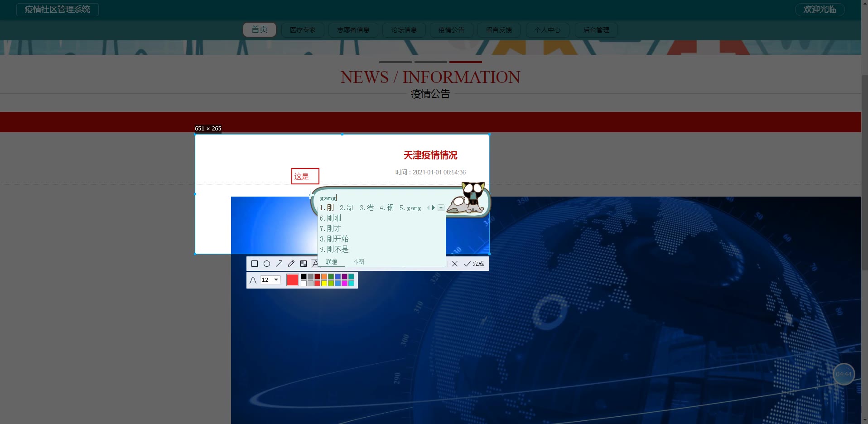The image size is (868, 424).
Task: Open the 留言反馈 navigation item
Action: click(x=499, y=30)
